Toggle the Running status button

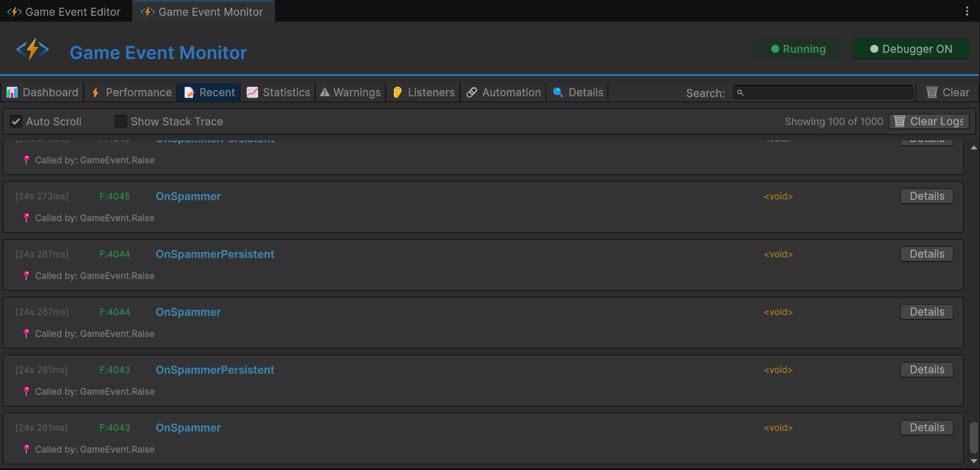tap(797, 49)
